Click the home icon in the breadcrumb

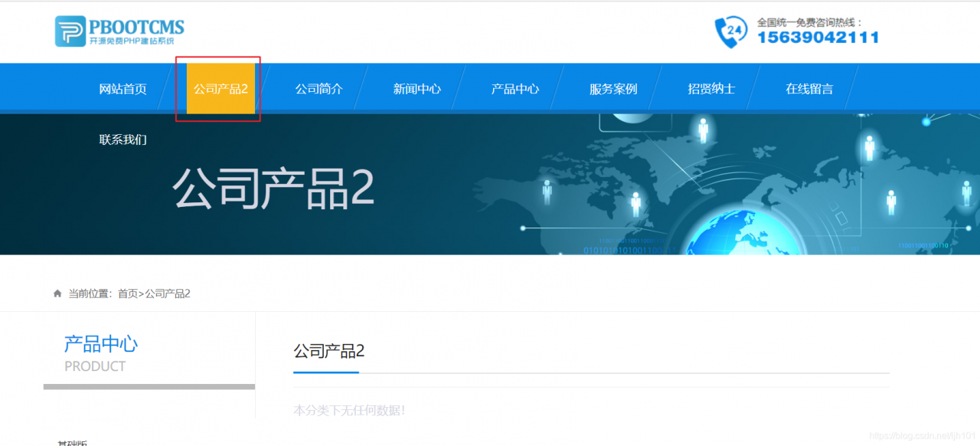57,294
